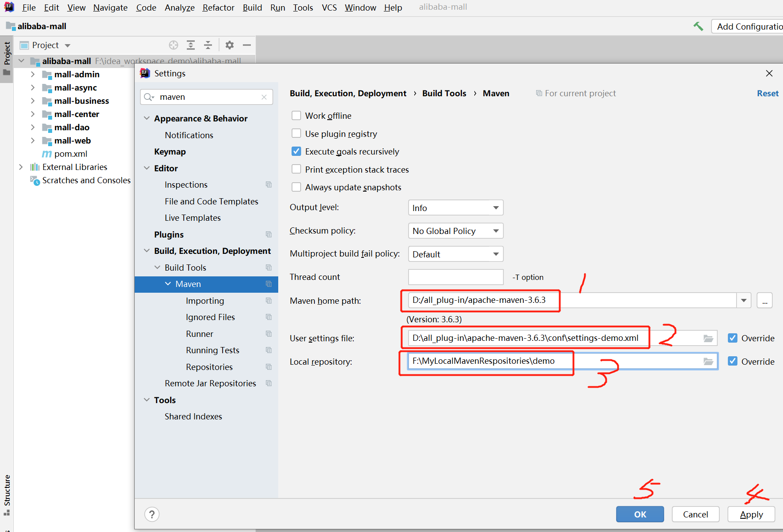Open the Project panel gear options
Image resolution: width=783 pixels, height=532 pixels.
pyautogui.click(x=230, y=45)
